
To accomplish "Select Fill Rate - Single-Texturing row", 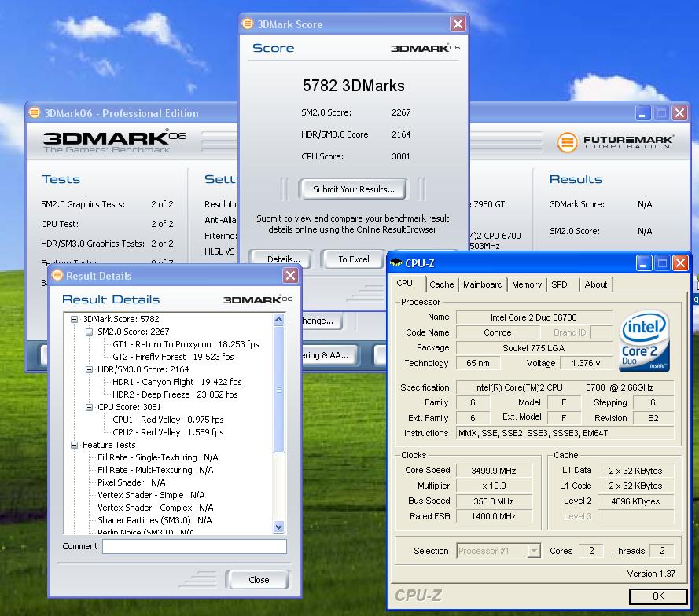I will click(x=158, y=457).
